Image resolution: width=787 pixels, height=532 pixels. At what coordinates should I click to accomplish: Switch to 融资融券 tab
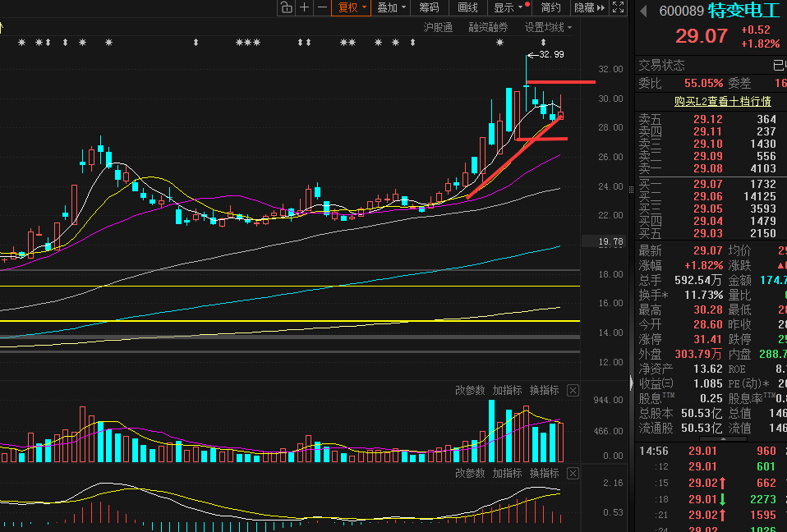pos(488,27)
